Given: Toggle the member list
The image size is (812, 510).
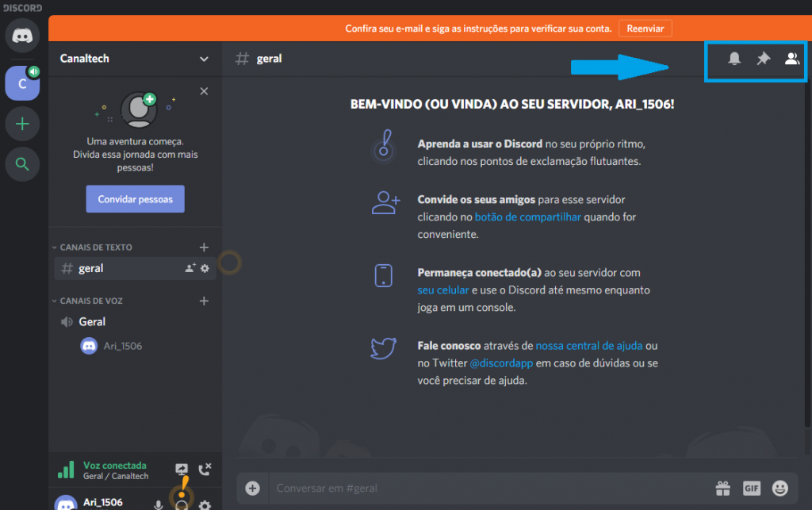Looking at the screenshot, I should pos(792,59).
